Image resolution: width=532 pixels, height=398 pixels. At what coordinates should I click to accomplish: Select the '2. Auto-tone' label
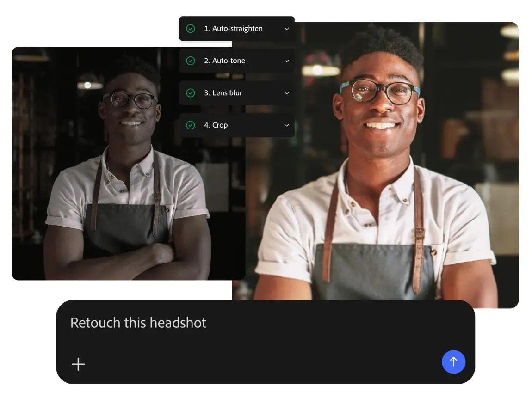(225, 61)
